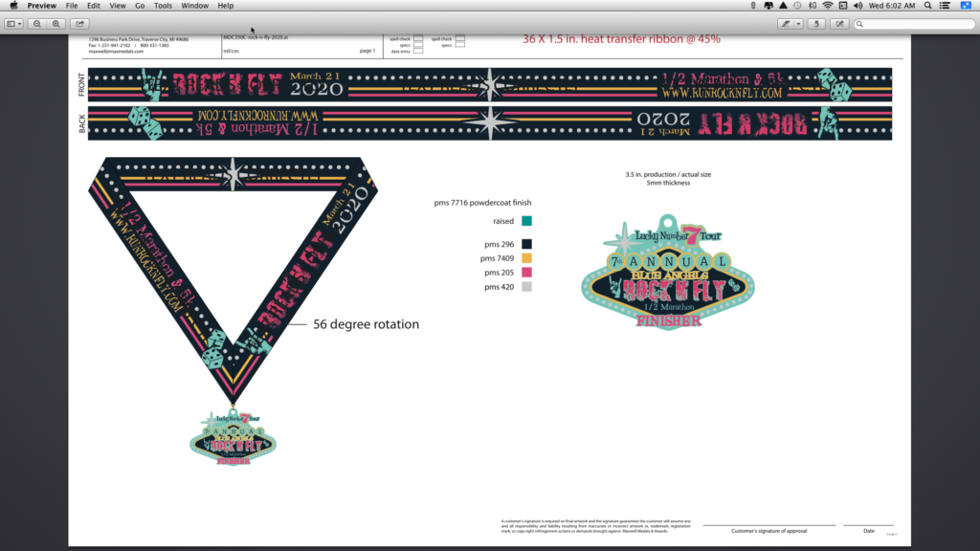Click the pms 7409 yellow swatch
The image size is (980, 551).
527,258
